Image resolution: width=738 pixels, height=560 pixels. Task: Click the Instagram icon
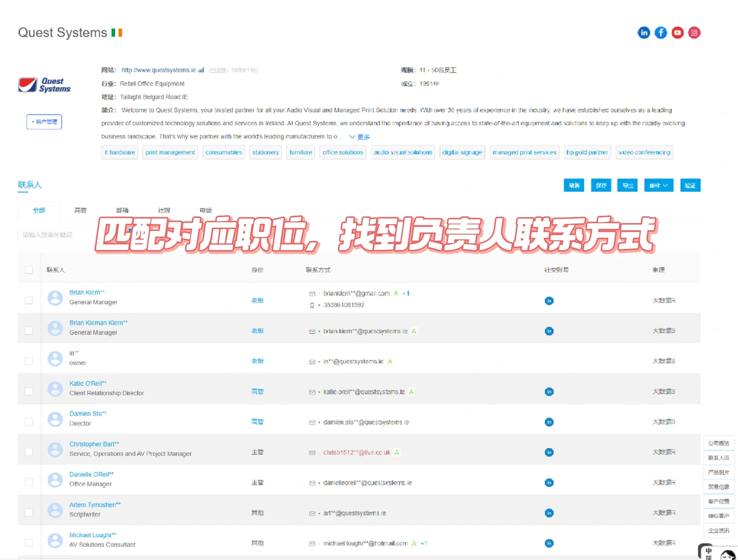point(694,32)
